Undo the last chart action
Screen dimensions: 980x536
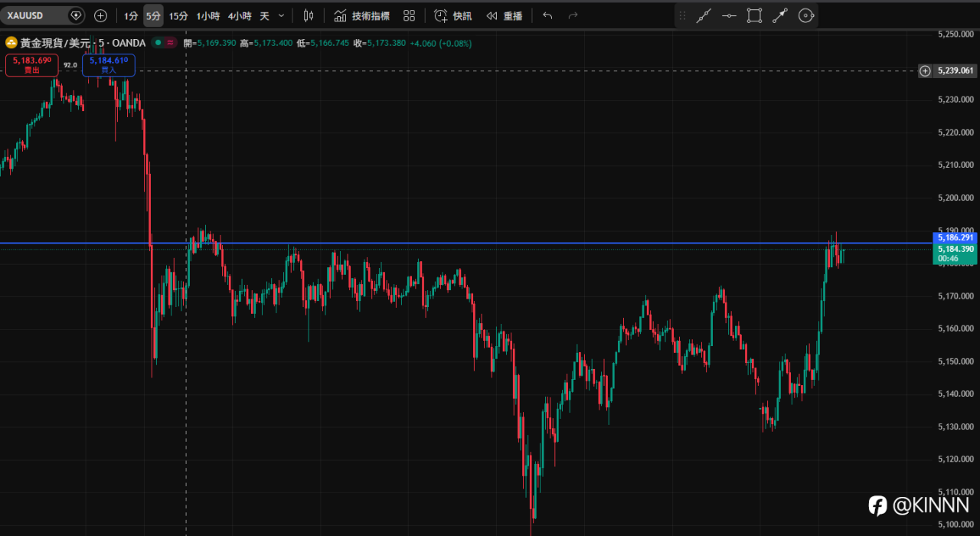(547, 15)
